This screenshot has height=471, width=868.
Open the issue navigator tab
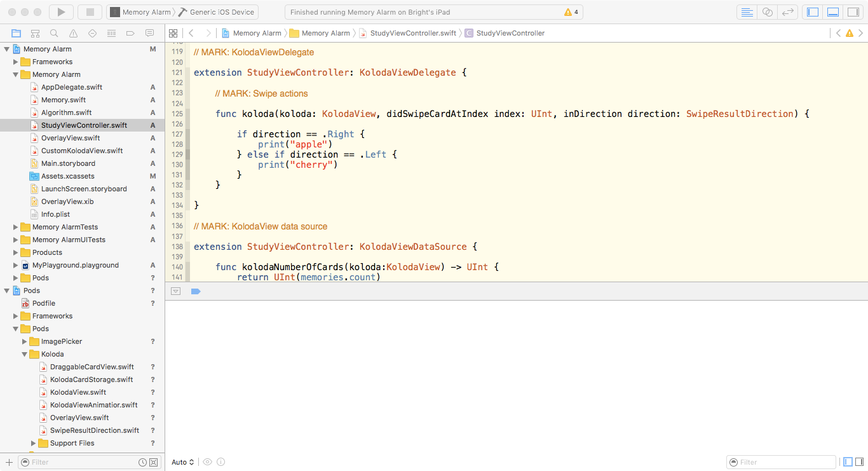pos(73,33)
